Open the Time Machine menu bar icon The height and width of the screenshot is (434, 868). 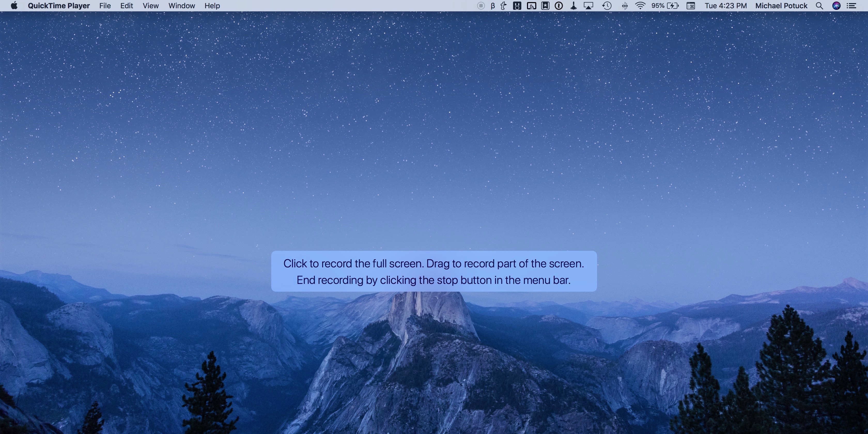607,6
